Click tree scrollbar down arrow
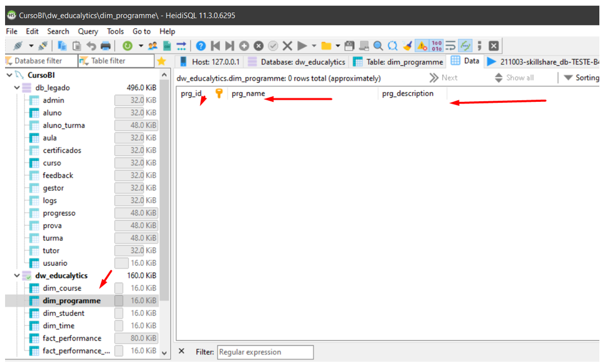Screen dimensions: 605x364 (164, 353)
